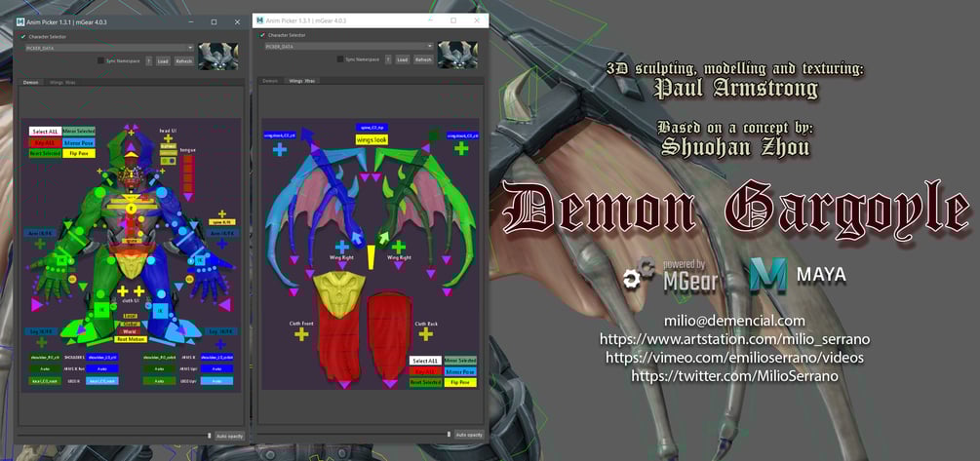Click blue Mirror Pose in demon-body picker
This screenshot has height=461, width=980.
(79, 142)
